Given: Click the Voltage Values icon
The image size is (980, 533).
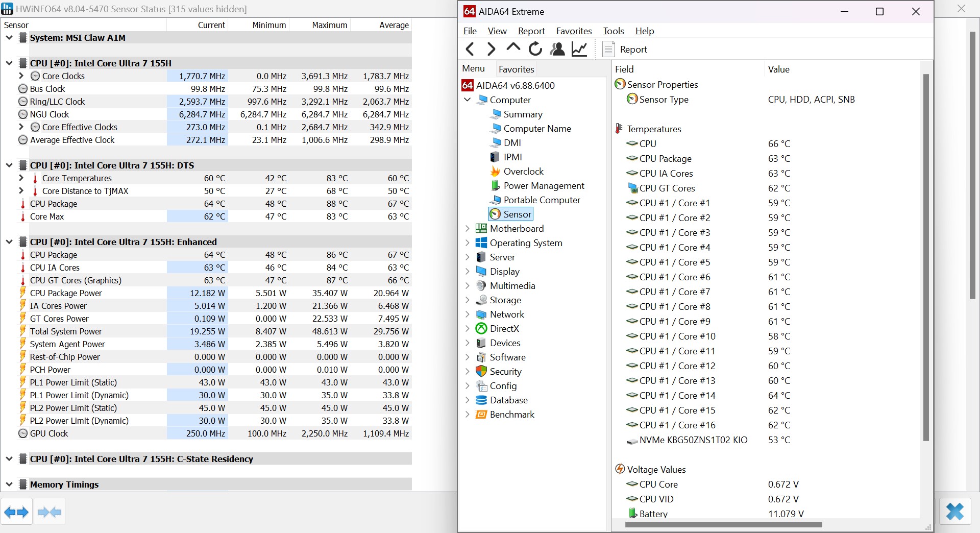Looking at the screenshot, I should tap(620, 469).
